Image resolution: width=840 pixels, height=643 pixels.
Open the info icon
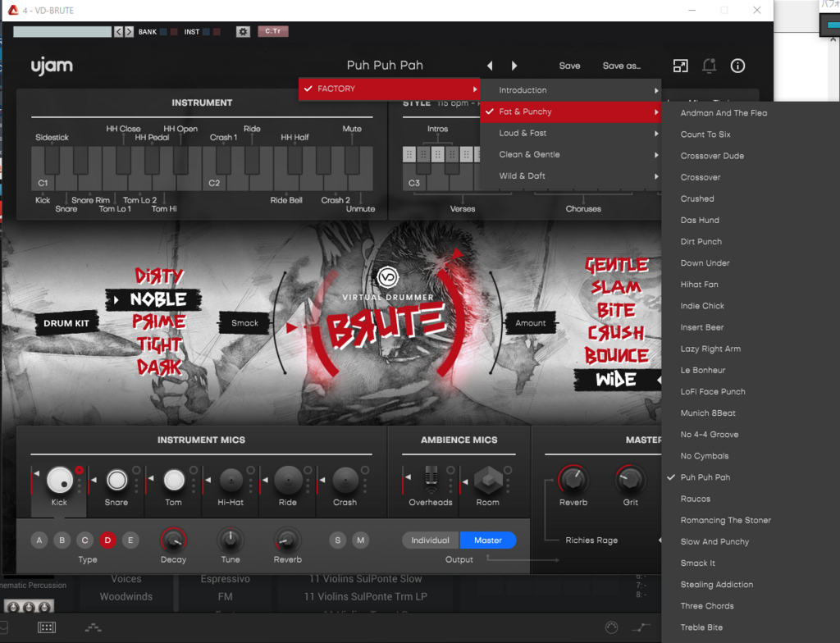(x=737, y=66)
